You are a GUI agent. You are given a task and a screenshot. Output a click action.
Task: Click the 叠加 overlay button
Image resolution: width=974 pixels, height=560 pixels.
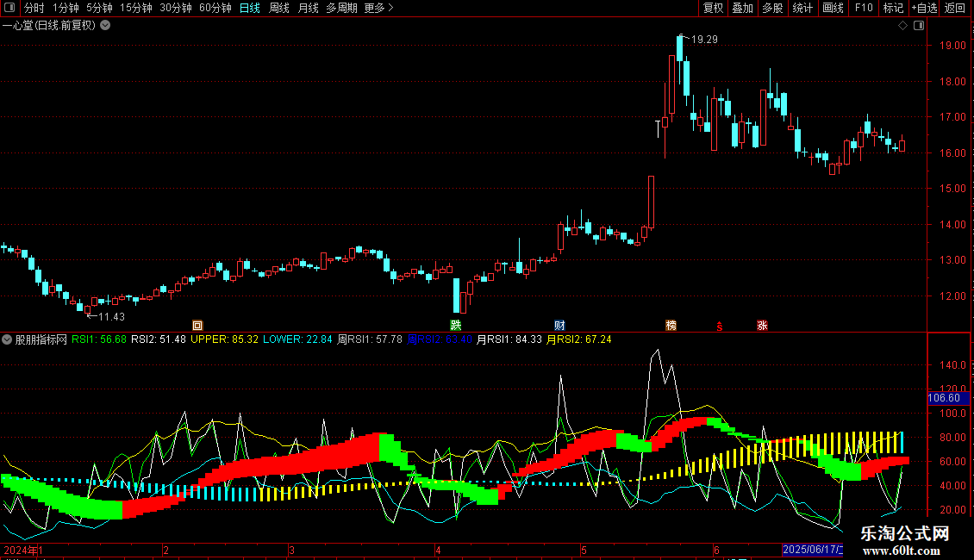742,8
